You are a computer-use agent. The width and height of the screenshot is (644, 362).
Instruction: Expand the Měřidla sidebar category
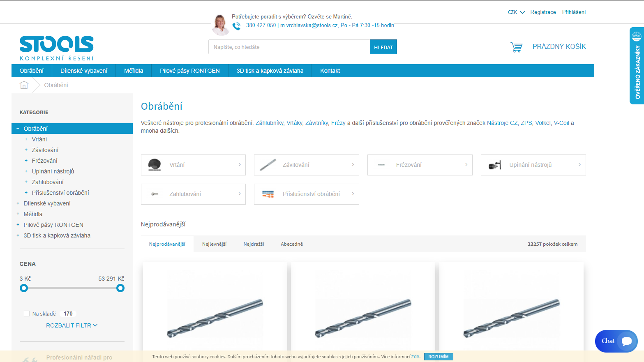tap(18, 214)
